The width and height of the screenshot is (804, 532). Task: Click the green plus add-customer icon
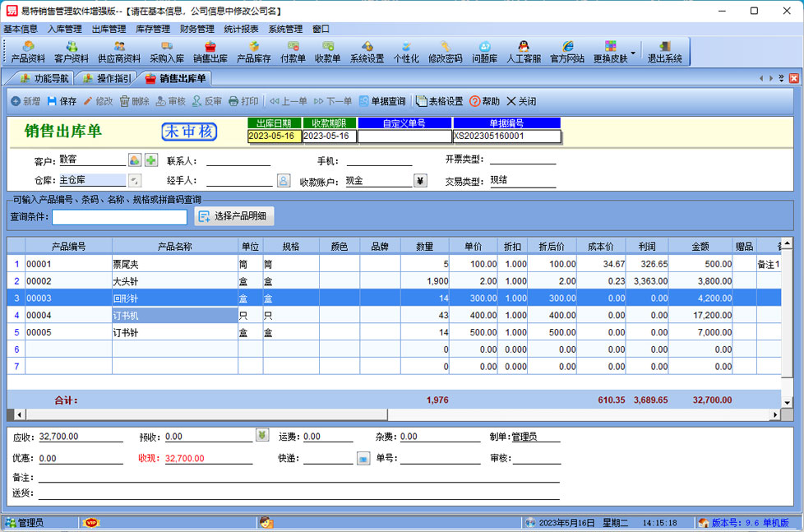tap(151, 160)
